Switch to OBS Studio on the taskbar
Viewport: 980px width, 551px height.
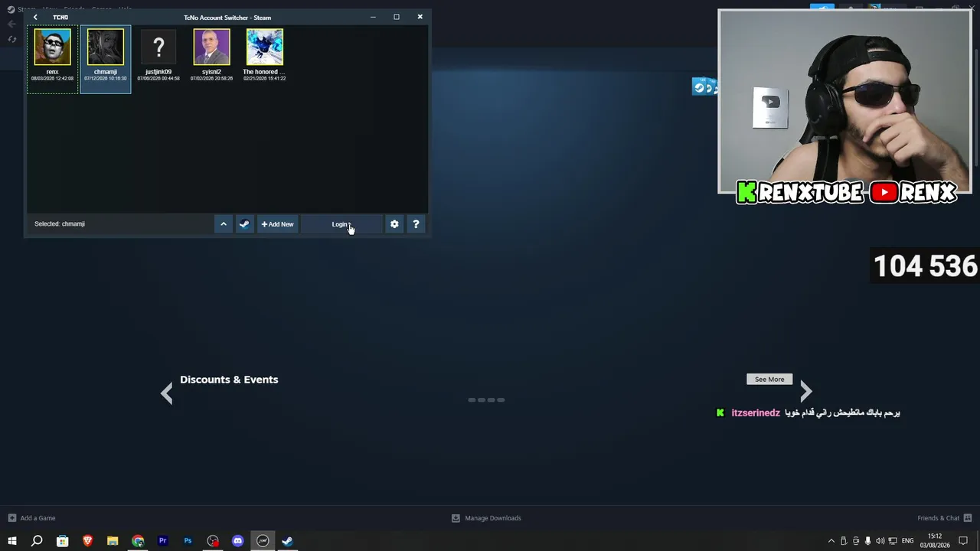point(213,541)
